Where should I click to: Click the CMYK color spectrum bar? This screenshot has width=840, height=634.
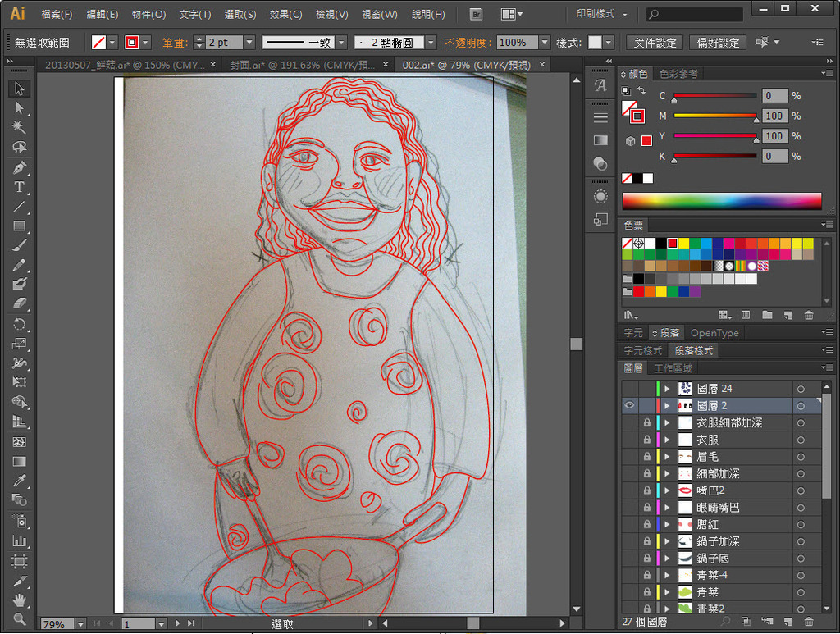pos(721,201)
